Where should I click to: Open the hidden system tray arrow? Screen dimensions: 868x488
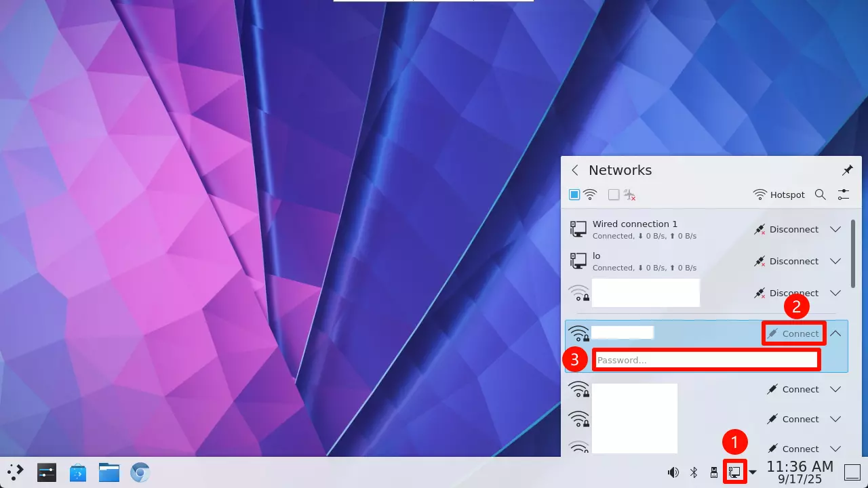coord(753,472)
